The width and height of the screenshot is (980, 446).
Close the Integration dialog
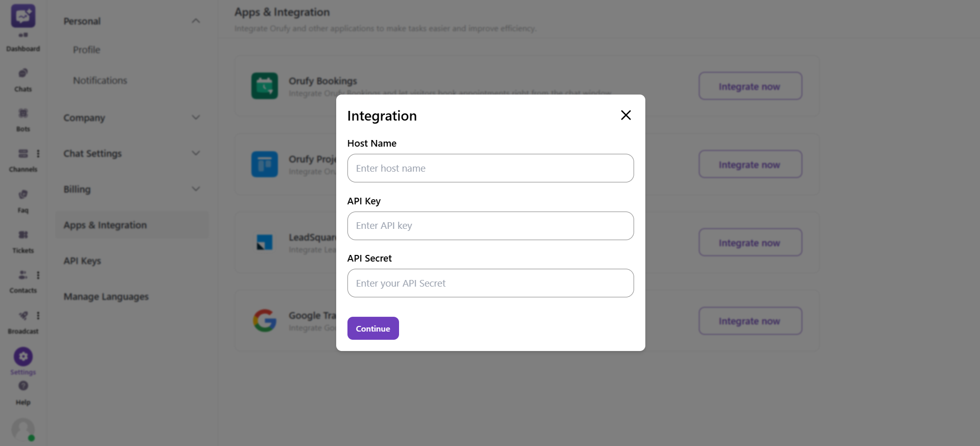click(626, 115)
